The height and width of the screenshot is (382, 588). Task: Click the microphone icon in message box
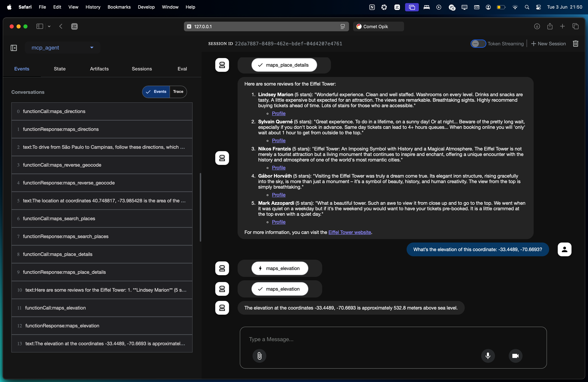point(488,356)
